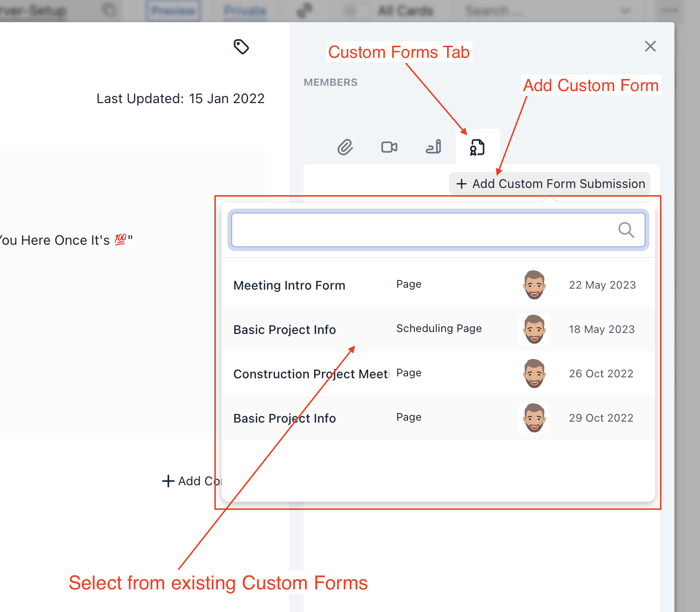The width and height of the screenshot is (700, 612).
Task: Open the video recordings tab
Action: click(389, 147)
